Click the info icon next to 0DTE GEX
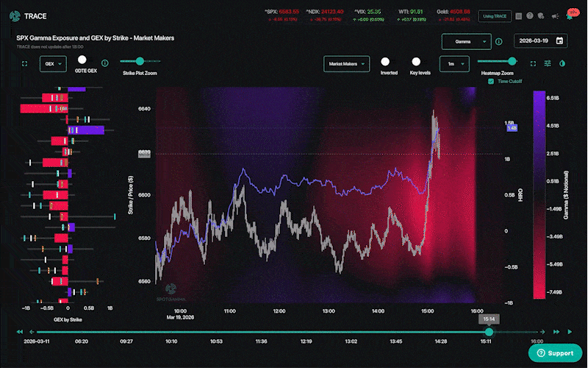The height and width of the screenshot is (368, 588). [104, 64]
